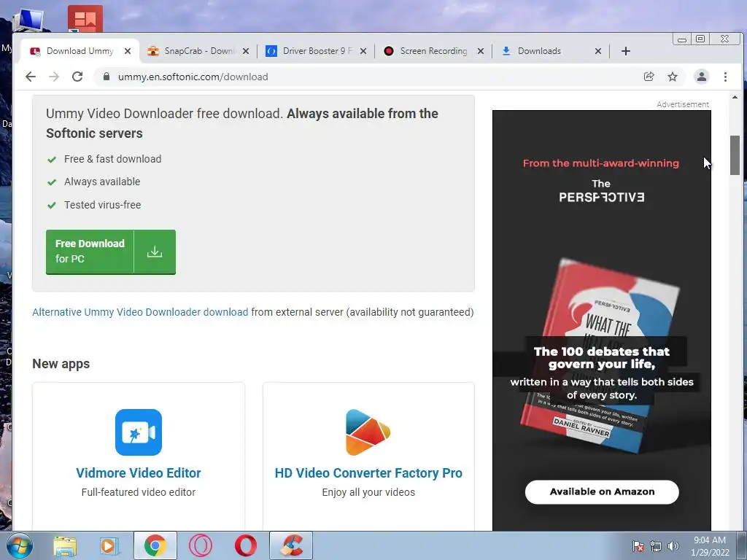Open Alternative Ummy Video Downloader download link
The image size is (747, 560).
140,312
